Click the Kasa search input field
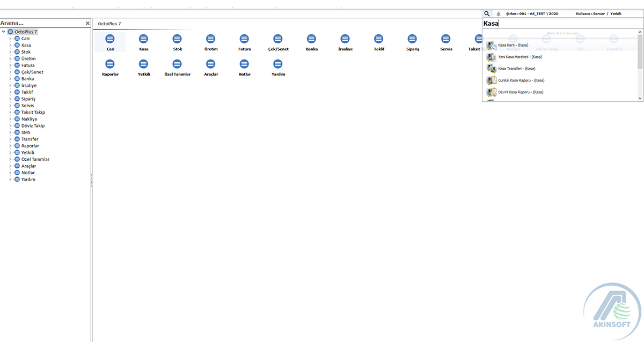 click(x=558, y=24)
